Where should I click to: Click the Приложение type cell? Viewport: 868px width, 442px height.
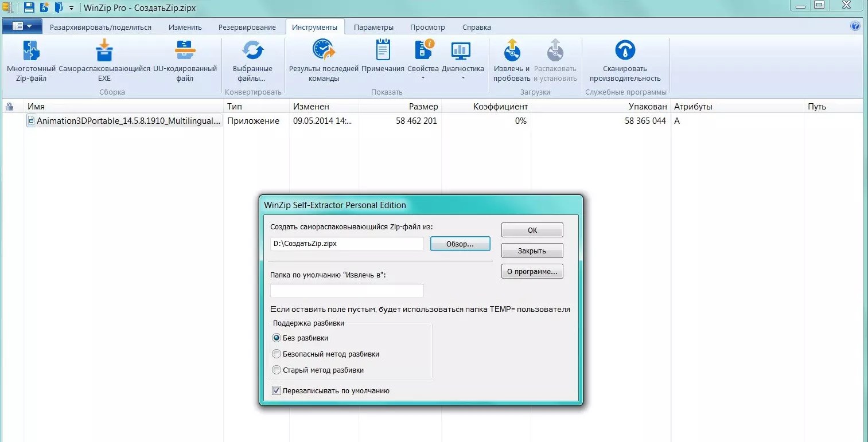click(253, 121)
